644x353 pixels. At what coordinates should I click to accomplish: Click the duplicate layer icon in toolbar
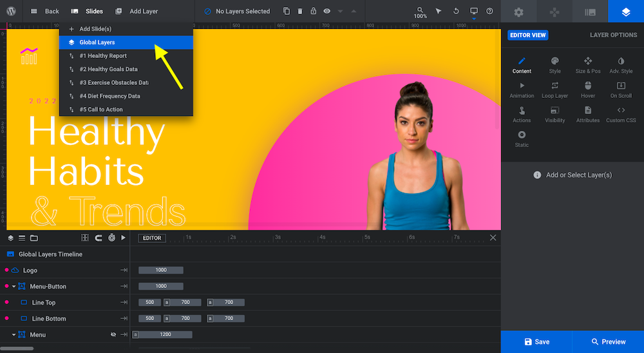pos(287,11)
